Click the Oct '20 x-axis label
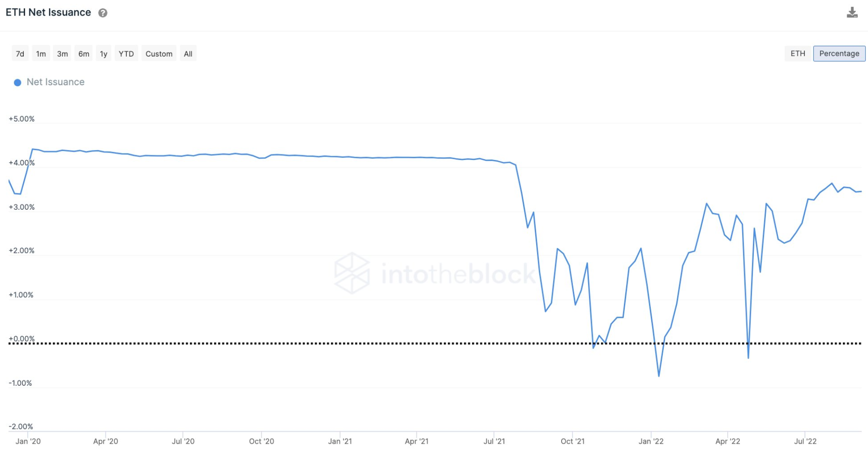Image resolution: width=868 pixels, height=451 pixels. point(261,441)
